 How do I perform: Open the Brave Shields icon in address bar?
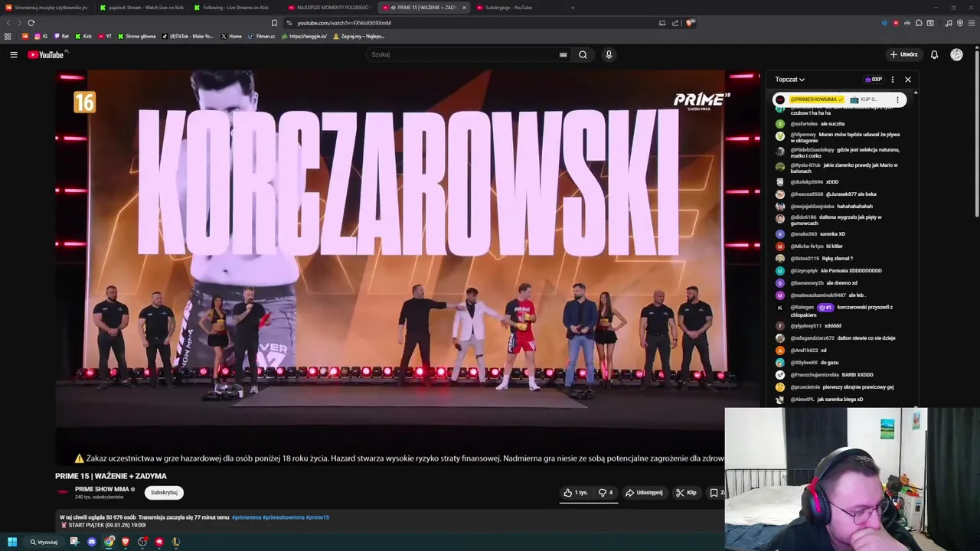click(690, 23)
